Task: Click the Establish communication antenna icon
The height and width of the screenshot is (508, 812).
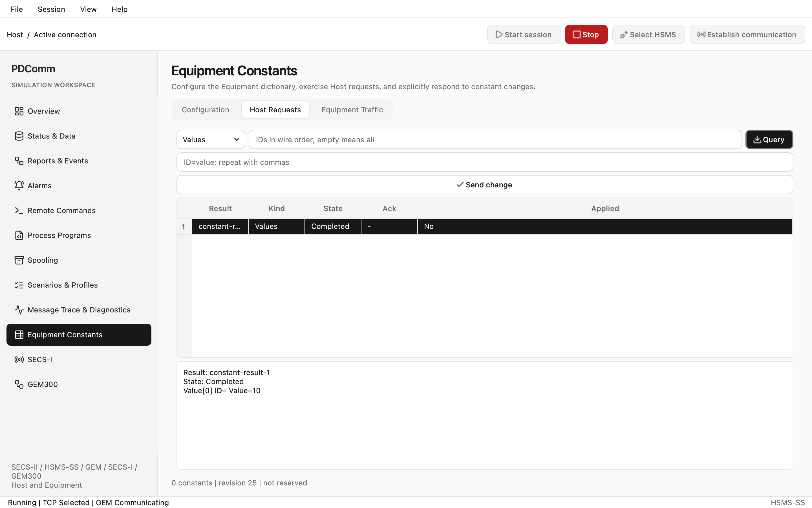Action: (x=701, y=35)
